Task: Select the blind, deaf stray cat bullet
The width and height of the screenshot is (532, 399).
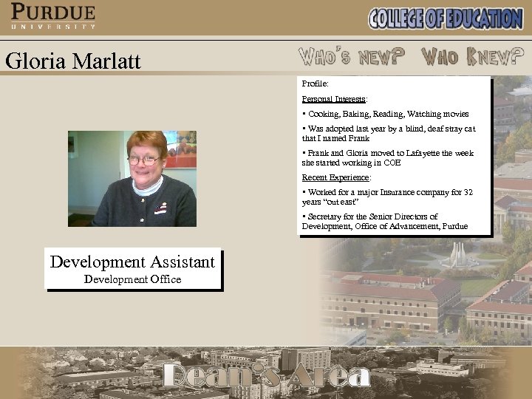Action: [389, 133]
